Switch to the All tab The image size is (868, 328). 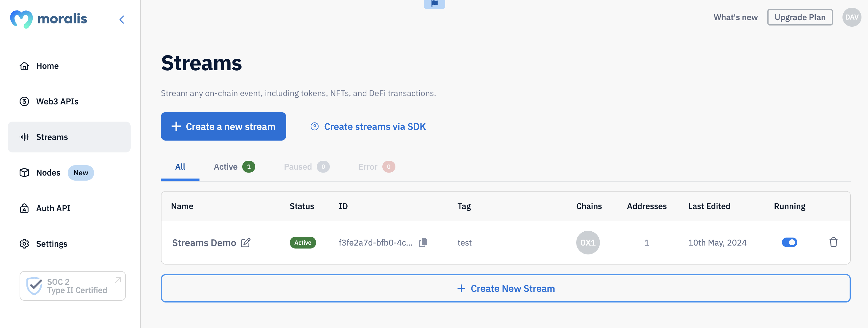point(180,167)
